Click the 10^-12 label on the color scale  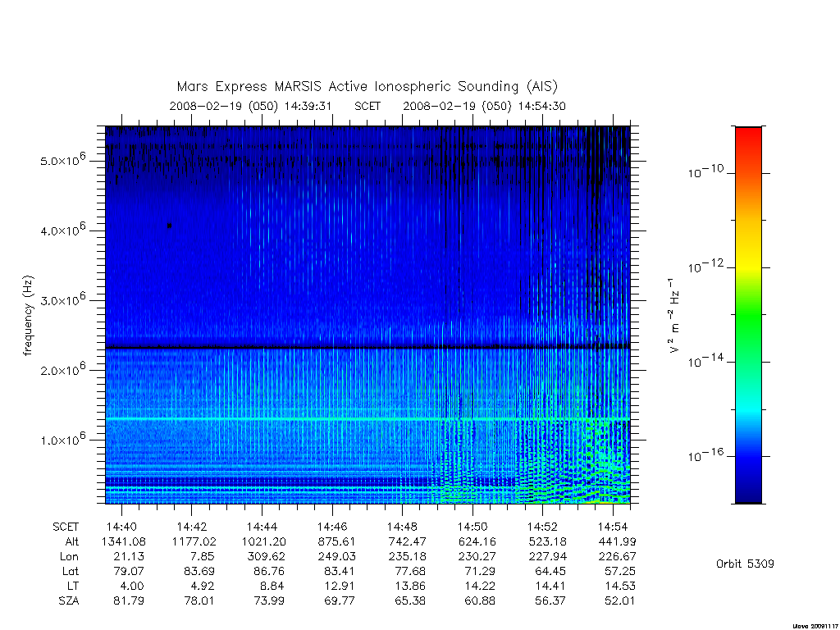[x=705, y=266]
